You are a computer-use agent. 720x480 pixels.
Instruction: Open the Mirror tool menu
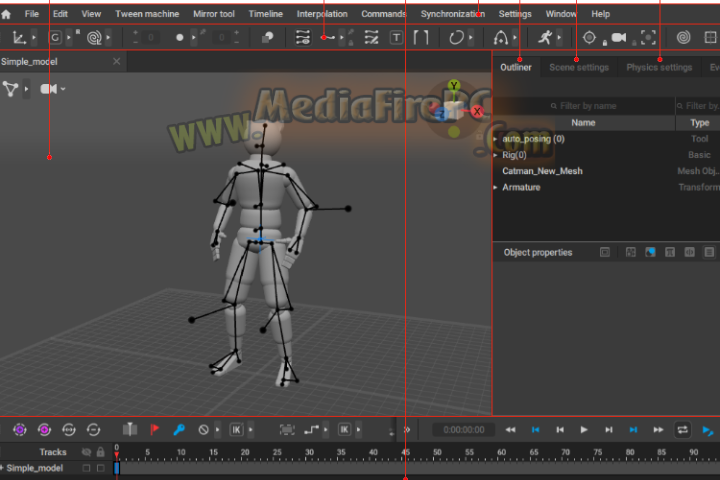(x=214, y=14)
